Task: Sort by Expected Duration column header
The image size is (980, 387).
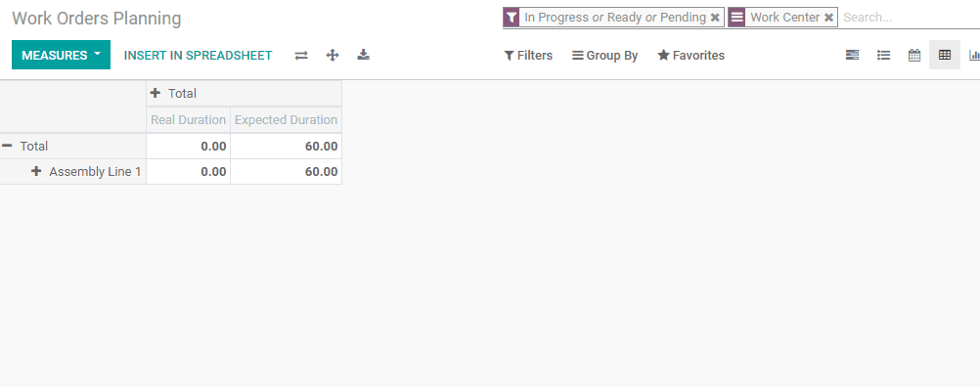Action: click(x=287, y=120)
